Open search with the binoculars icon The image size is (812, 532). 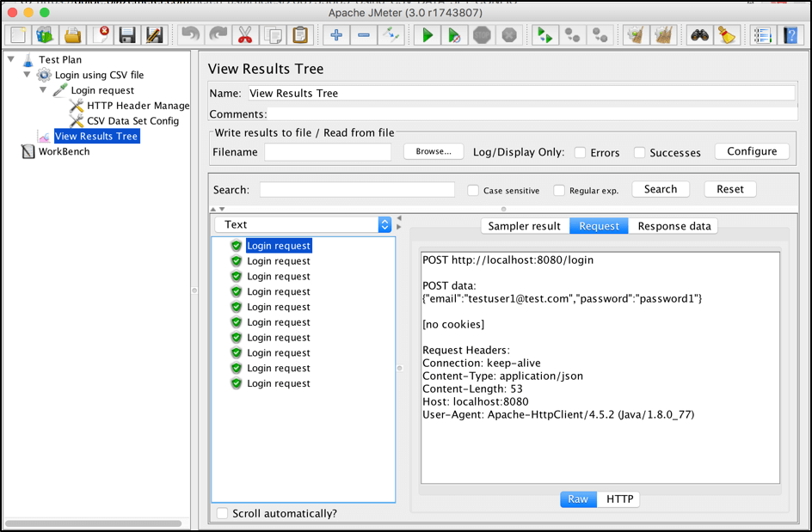coord(699,35)
